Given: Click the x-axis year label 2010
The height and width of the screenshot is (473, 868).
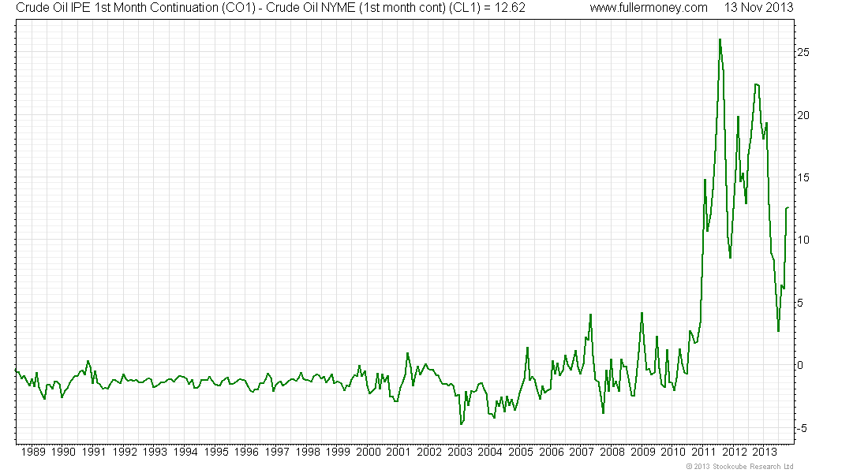Looking at the screenshot, I should [673, 452].
